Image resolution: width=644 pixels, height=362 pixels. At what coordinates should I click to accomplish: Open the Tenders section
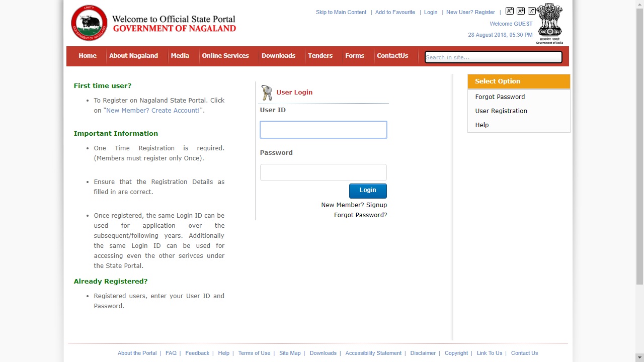coord(320,56)
